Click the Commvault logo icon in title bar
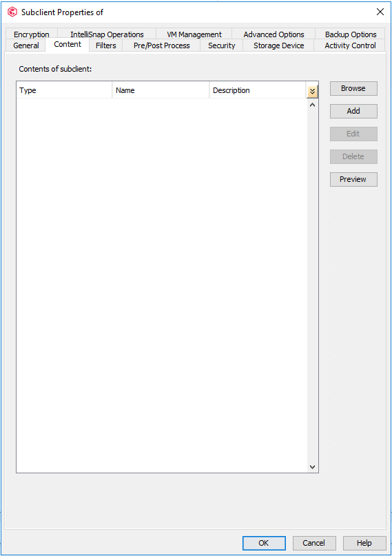 point(12,12)
